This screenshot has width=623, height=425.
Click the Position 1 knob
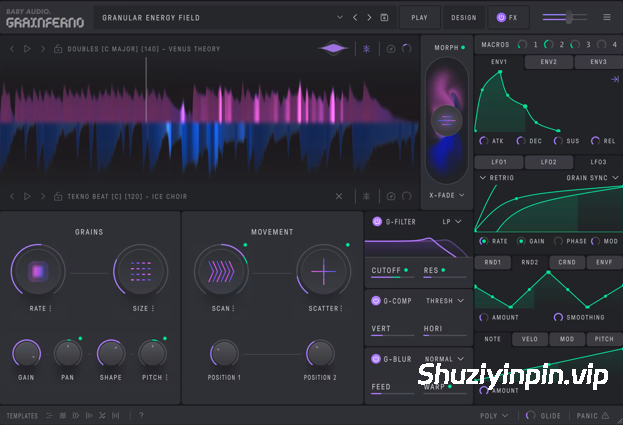[x=224, y=354]
